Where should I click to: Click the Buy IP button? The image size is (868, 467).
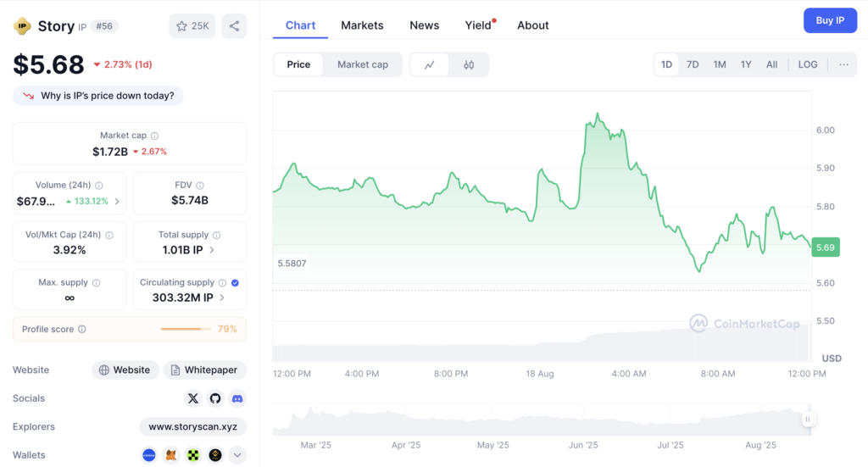[x=830, y=20]
